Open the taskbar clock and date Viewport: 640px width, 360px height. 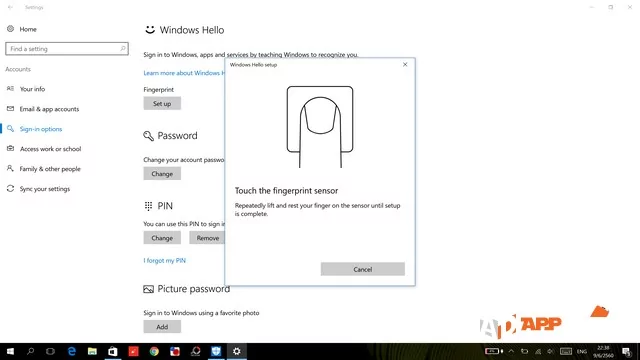point(603,351)
